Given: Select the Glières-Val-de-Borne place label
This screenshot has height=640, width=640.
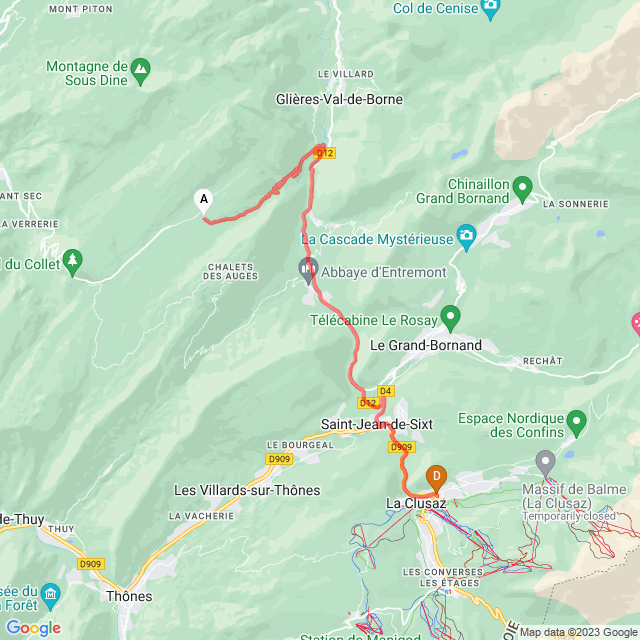Looking at the screenshot, I should [x=339, y=99].
